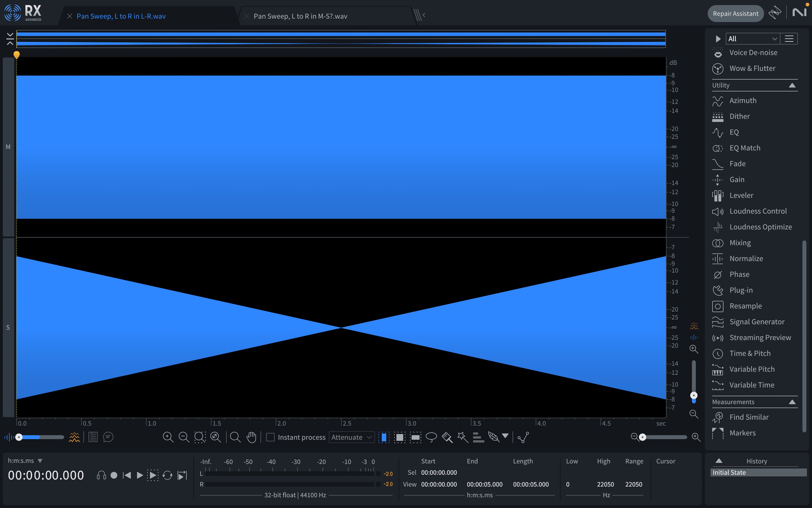The width and height of the screenshot is (812, 508).
Task: Start playback
Action: point(140,475)
